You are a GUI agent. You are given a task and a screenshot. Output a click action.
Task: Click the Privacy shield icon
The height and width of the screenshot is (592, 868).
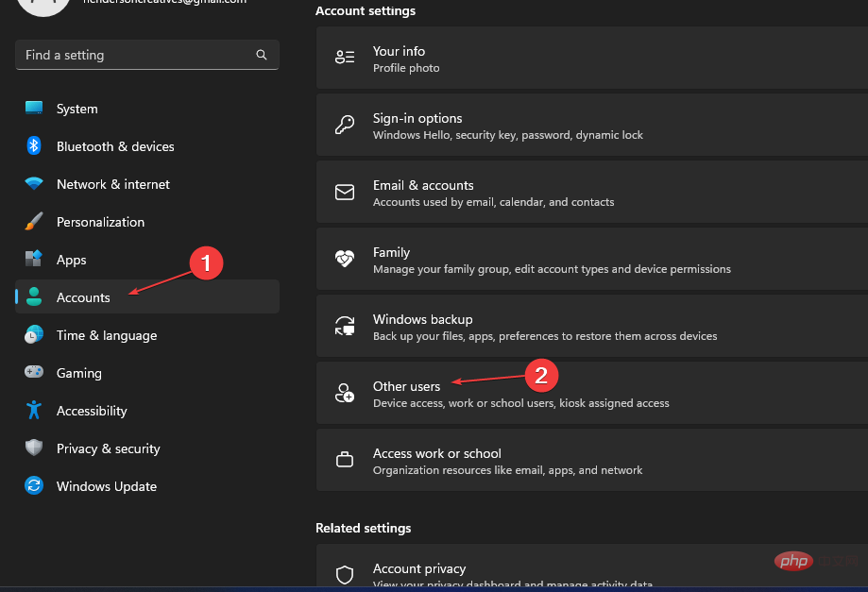point(34,447)
